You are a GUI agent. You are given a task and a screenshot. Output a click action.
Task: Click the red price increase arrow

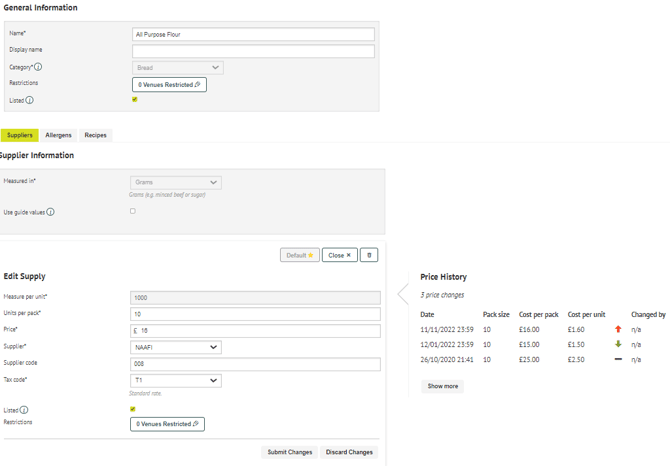(x=618, y=329)
